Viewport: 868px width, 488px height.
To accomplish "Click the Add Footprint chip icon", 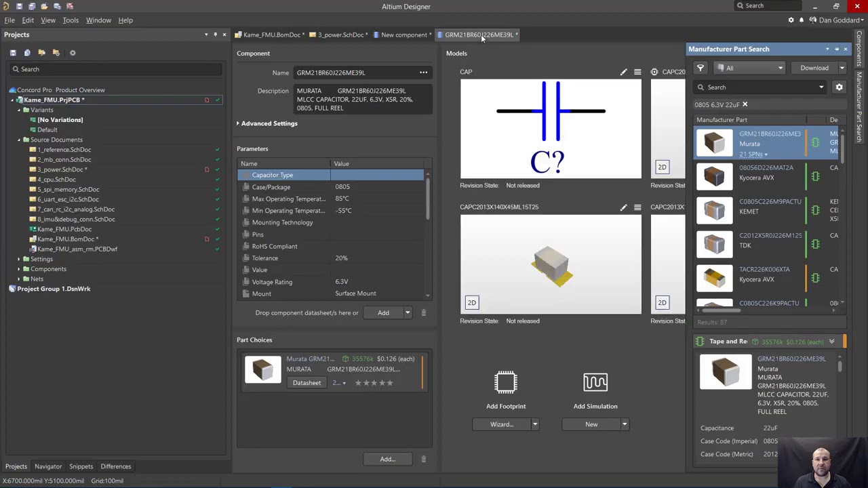I will [506, 383].
